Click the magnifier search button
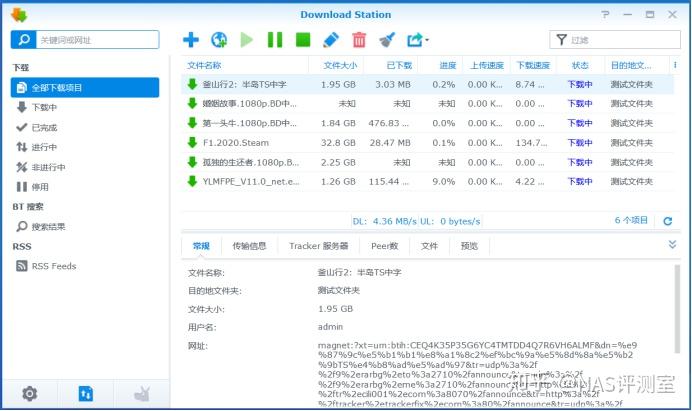This screenshot has height=411, width=692. [x=23, y=40]
